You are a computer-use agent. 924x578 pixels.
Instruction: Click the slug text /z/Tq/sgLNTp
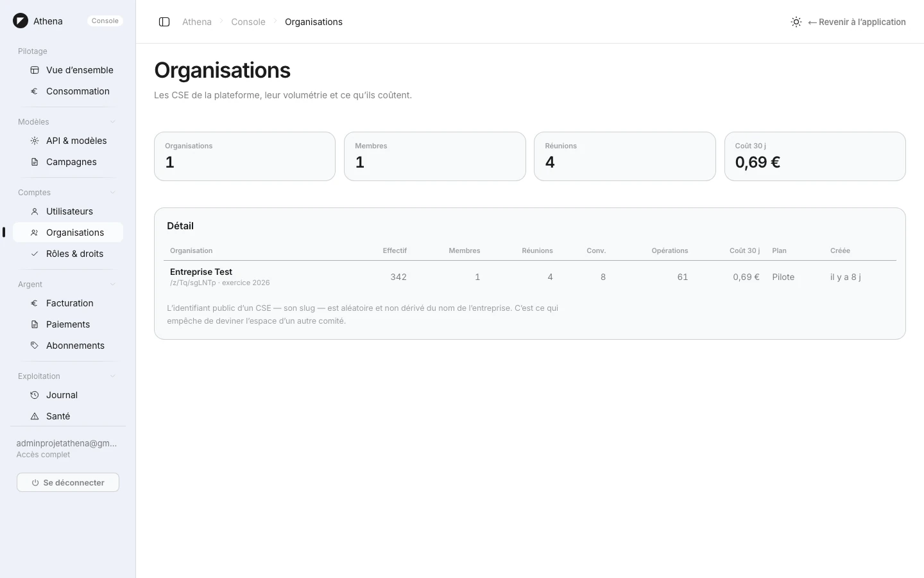pyautogui.click(x=193, y=283)
